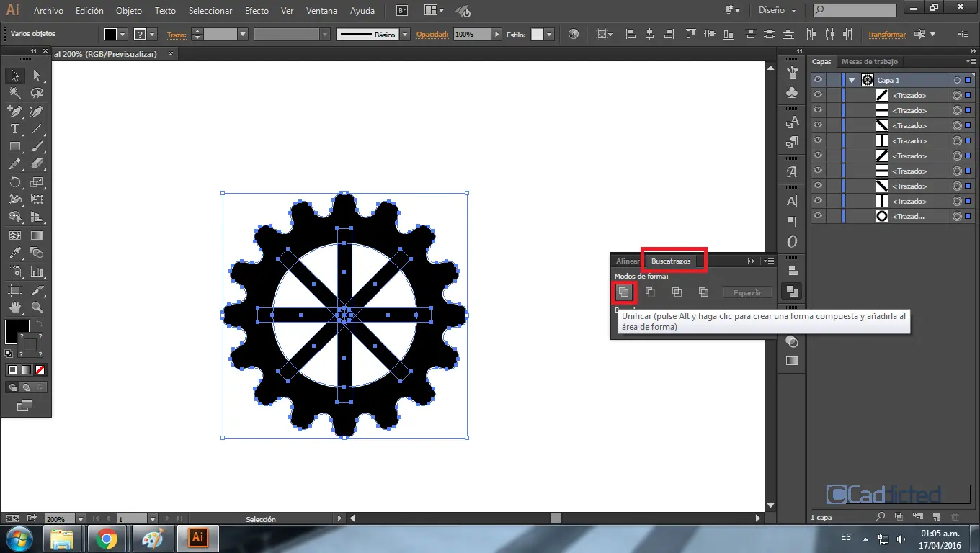The height and width of the screenshot is (553, 980).
Task: Select the Gradient tool in Tools panel
Action: tap(37, 235)
